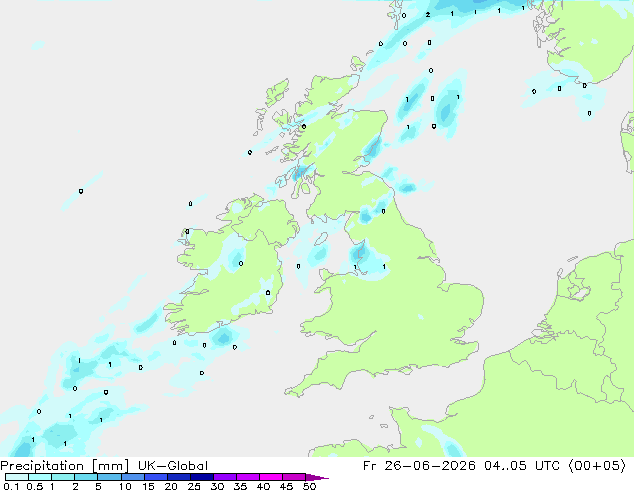Click the "50" legend scale label
Screen dimensions: 634x490
pyautogui.click(x=309, y=486)
